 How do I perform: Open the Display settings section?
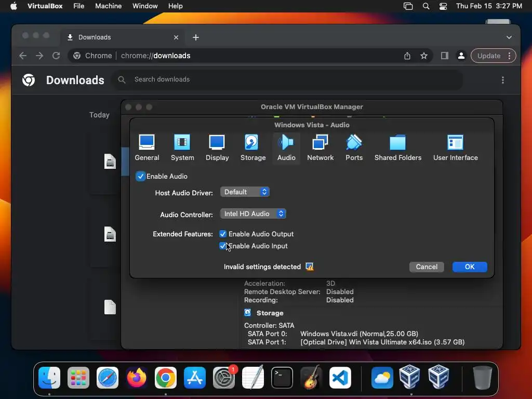coord(217,148)
